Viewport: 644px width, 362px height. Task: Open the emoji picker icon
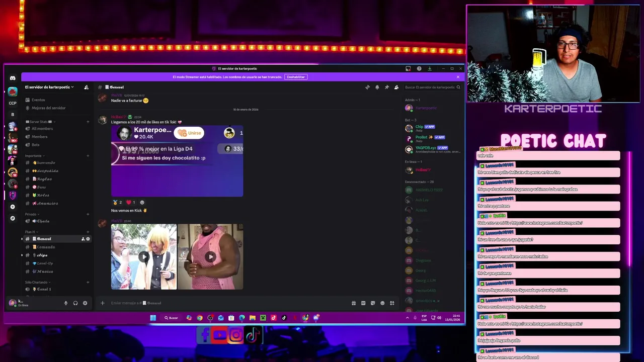(x=382, y=303)
